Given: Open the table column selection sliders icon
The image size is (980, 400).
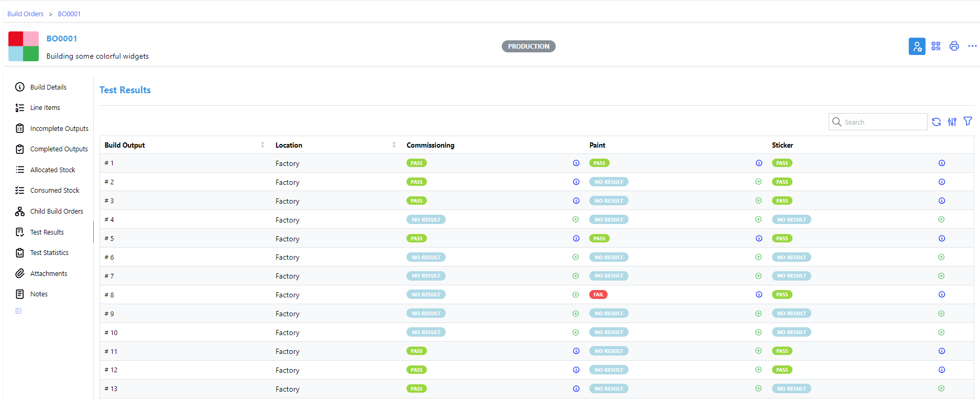Looking at the screenshot, I should pyautogui.click(x=952, y=122).
